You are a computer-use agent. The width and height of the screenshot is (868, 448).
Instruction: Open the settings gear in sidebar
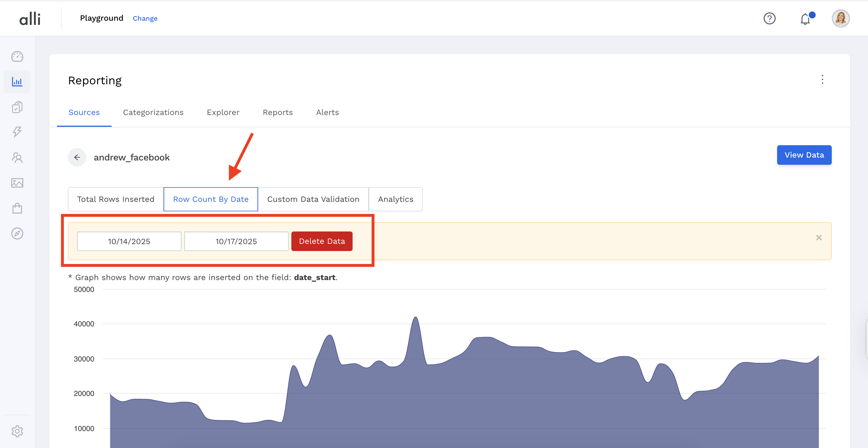[17, 431]
